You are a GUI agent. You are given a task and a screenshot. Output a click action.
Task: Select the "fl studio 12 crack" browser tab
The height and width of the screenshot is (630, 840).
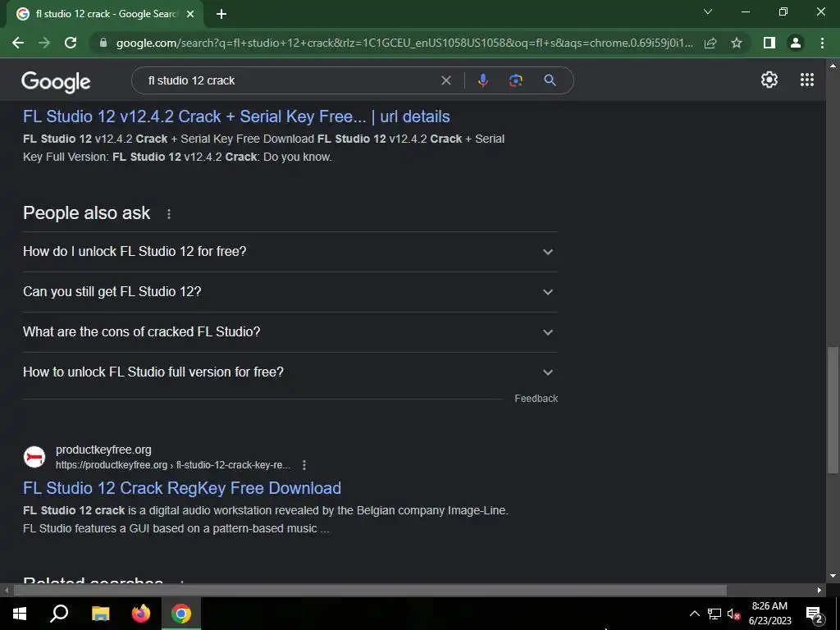(106, 14)
